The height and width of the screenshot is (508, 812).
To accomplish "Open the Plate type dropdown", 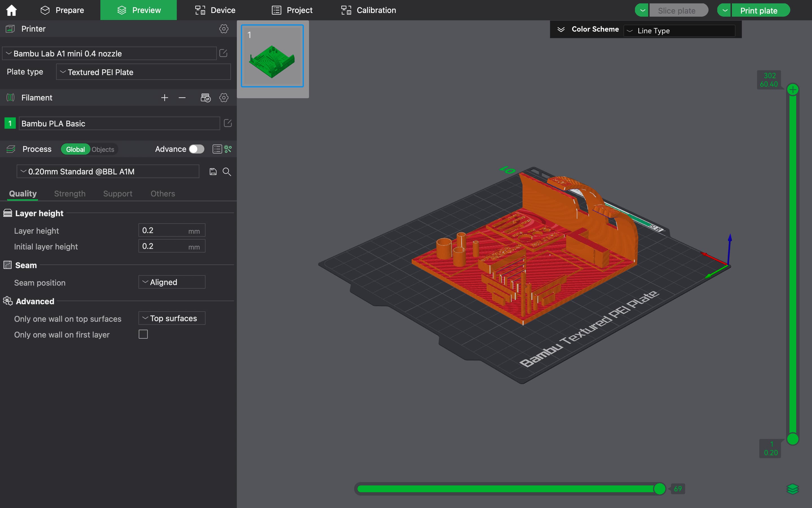I will 143,72.
